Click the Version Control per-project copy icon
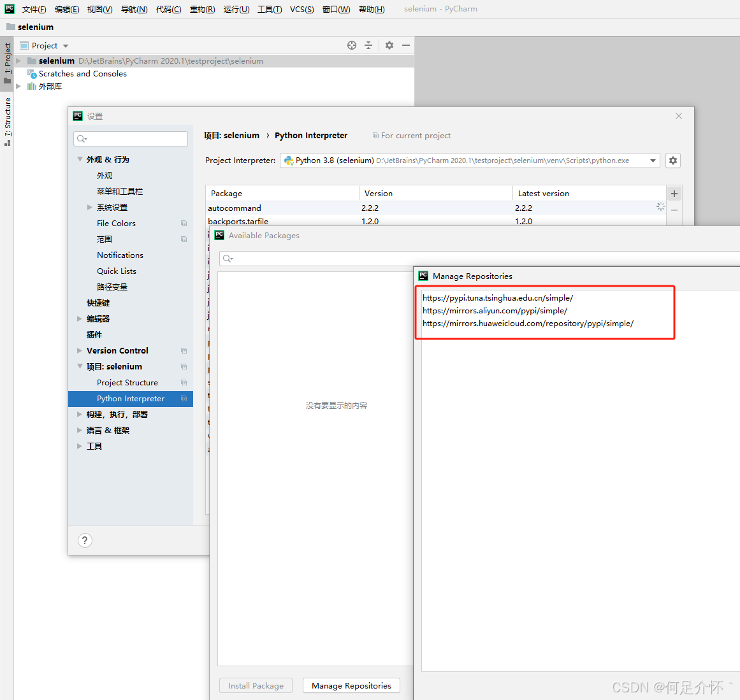The height and width of the screenshot is (700, 740). click(184, 350)
